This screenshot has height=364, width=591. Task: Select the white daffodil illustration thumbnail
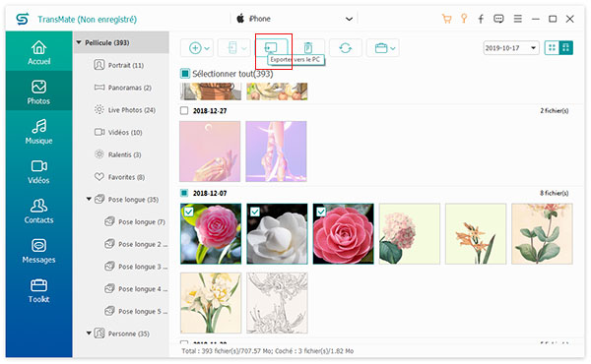pyautogui.click(x=211, y=303)
